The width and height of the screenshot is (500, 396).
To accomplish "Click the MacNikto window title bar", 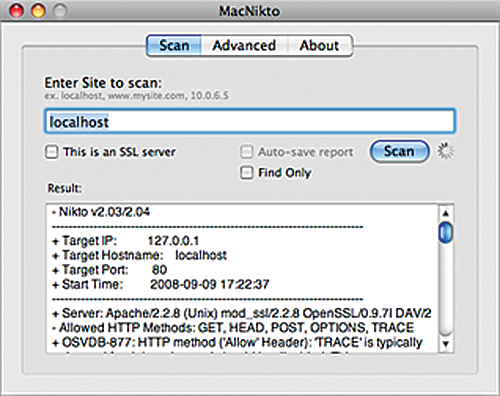I will click(x=250, y=11).
